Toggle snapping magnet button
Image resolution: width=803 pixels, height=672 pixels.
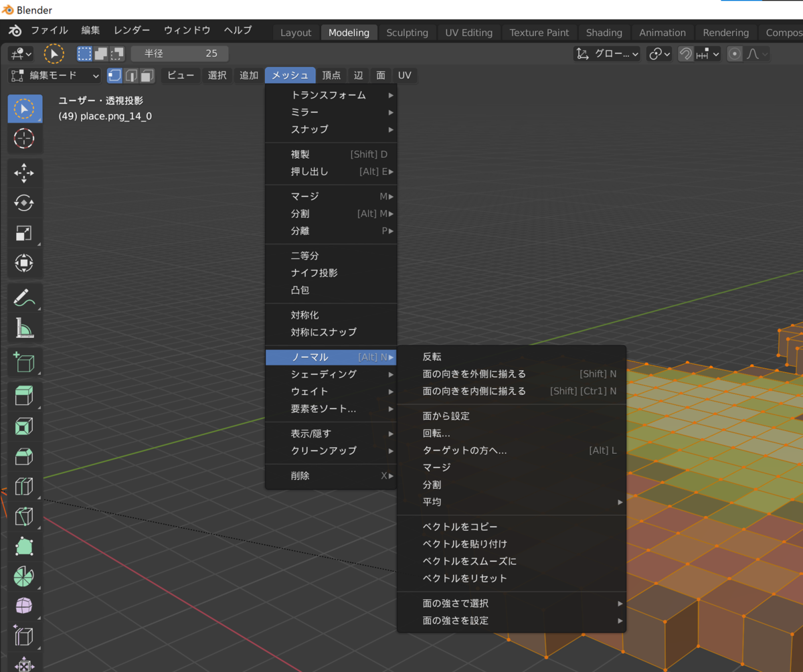685,54
